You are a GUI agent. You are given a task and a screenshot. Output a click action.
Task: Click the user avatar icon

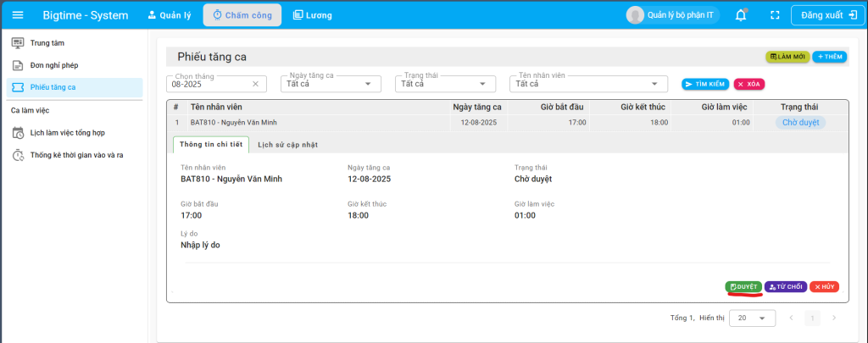[x=635, y=15]
